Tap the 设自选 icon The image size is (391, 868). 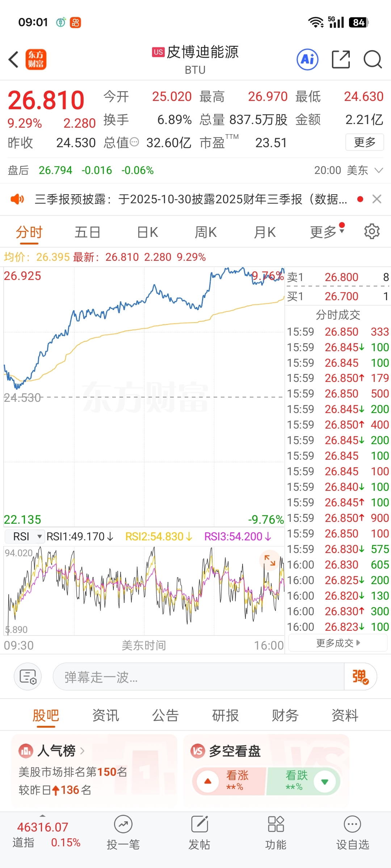pos(352,825)
